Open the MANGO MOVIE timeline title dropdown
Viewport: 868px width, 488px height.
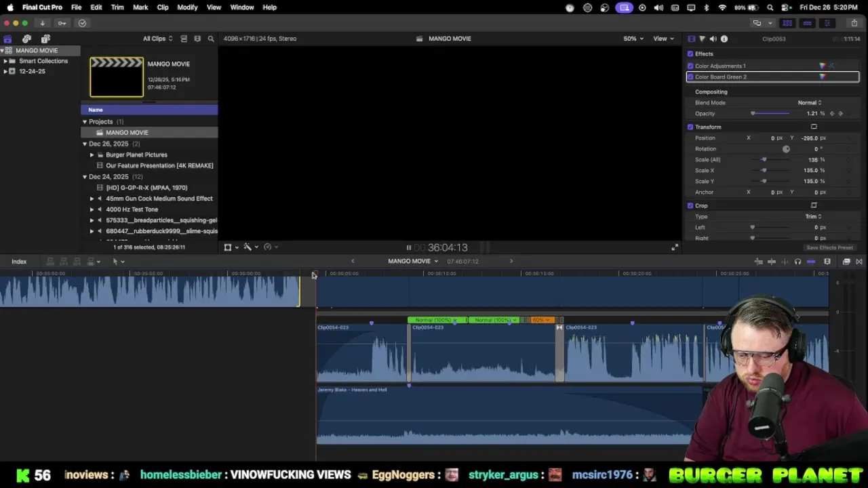pos(413,262)
